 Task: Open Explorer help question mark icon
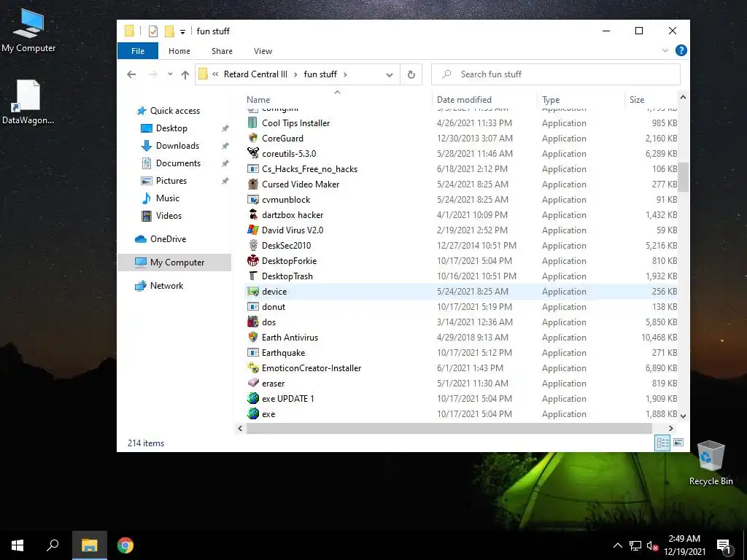[681, 50]
